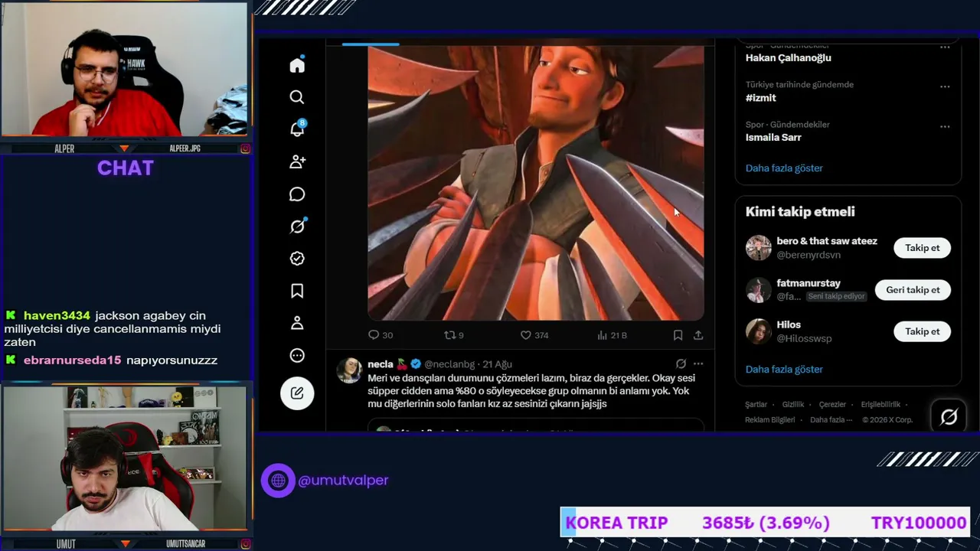Open more options for Hakan Çalhanoğlu trend
The image size is (980, 551).
945,47
